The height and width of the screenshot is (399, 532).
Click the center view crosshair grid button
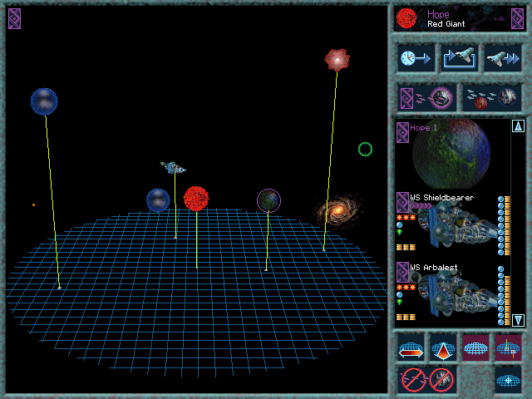[x=508, y=380]
